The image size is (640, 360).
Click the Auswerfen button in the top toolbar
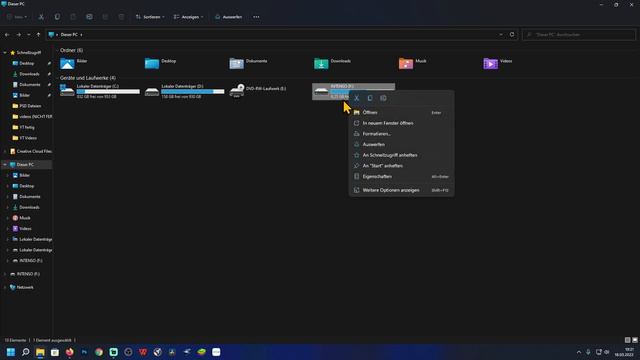[x=229, y=17]
